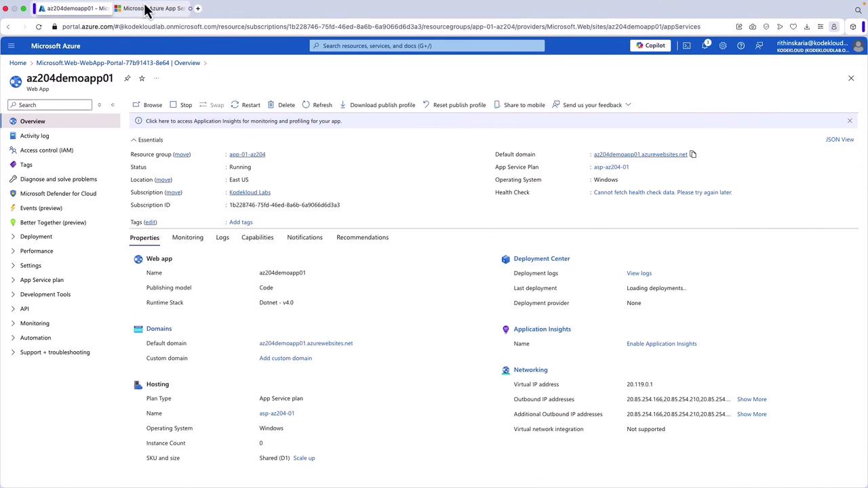Open the notifications bell icon
The height and width of the screenshot is (488, 868).
pos(705,45)
